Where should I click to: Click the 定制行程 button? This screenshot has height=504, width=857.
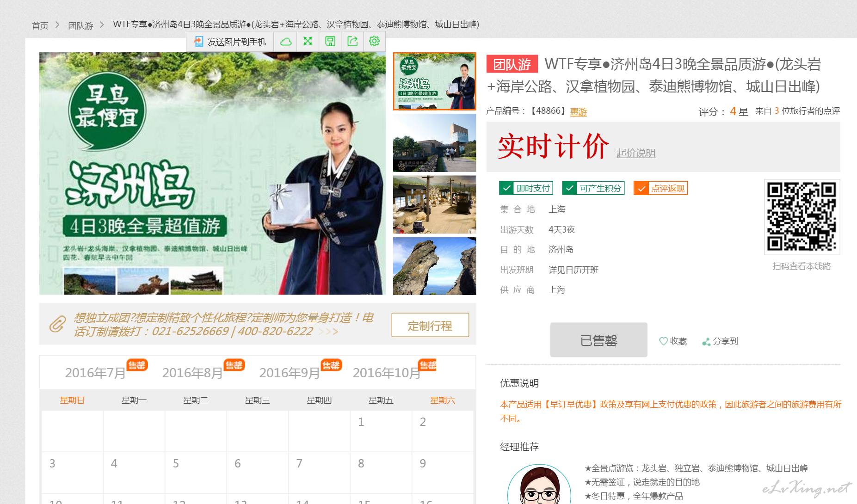pyautogui.click(x=430, y=326)
